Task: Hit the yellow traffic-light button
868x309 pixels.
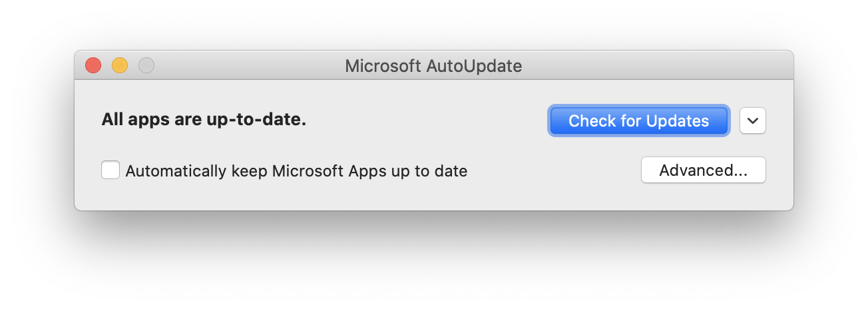Action: 120,65
